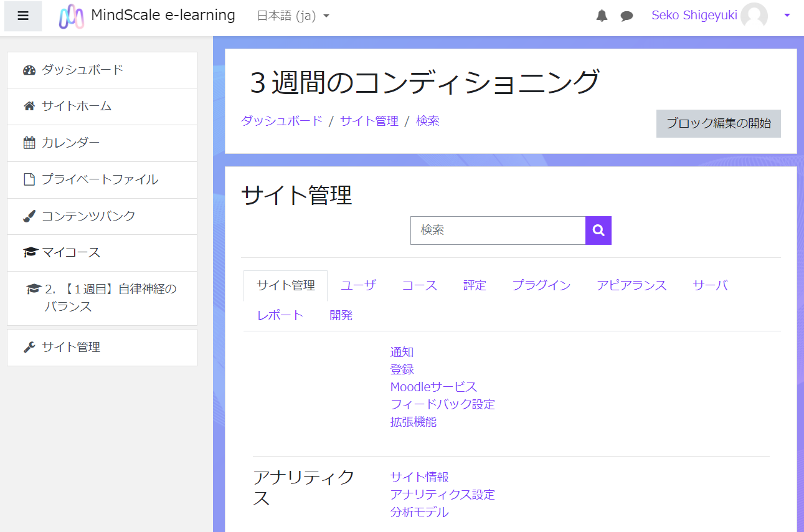Open the notifications bell icon
The image size is (804, 532).
(602, 16)
